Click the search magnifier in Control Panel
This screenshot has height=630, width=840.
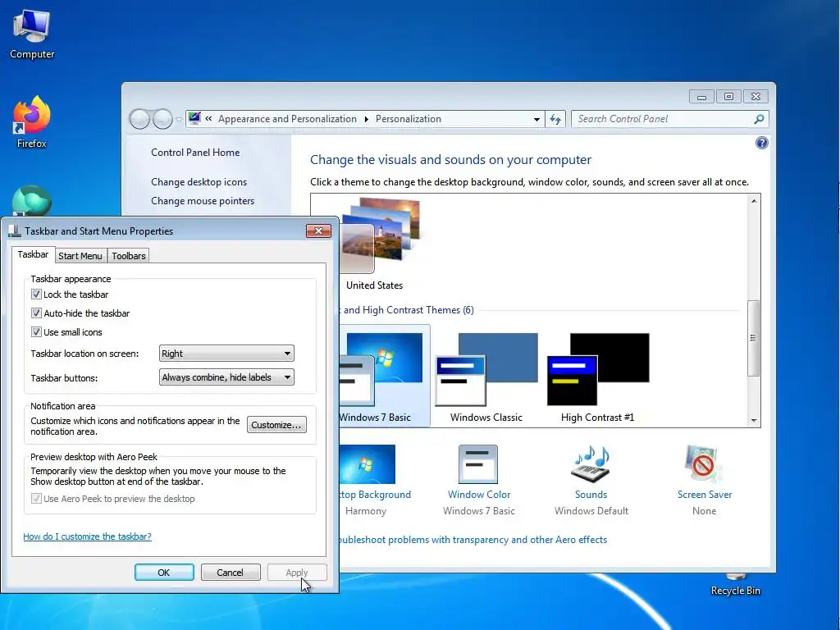click(759, 119)
